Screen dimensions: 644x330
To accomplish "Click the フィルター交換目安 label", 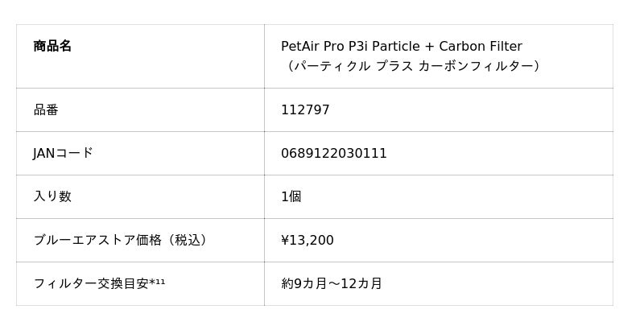I will tap(90, 283).
